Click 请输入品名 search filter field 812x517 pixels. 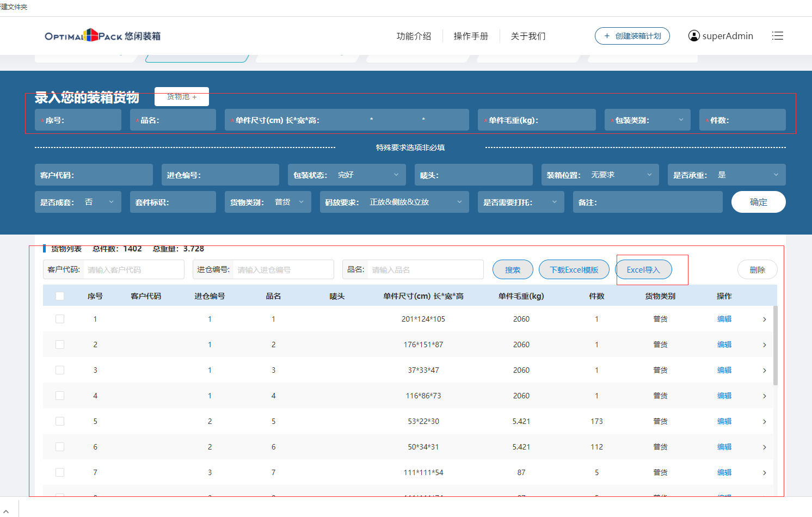[x=425, y=269]
